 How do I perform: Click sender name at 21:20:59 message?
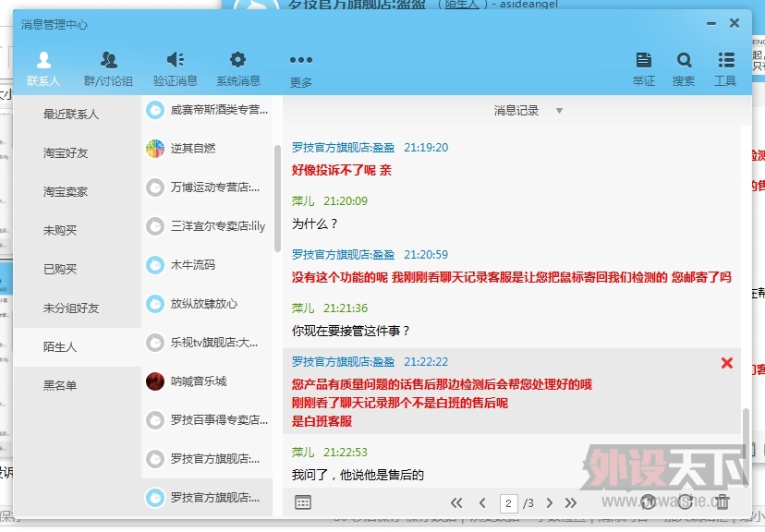coord(343,255)
